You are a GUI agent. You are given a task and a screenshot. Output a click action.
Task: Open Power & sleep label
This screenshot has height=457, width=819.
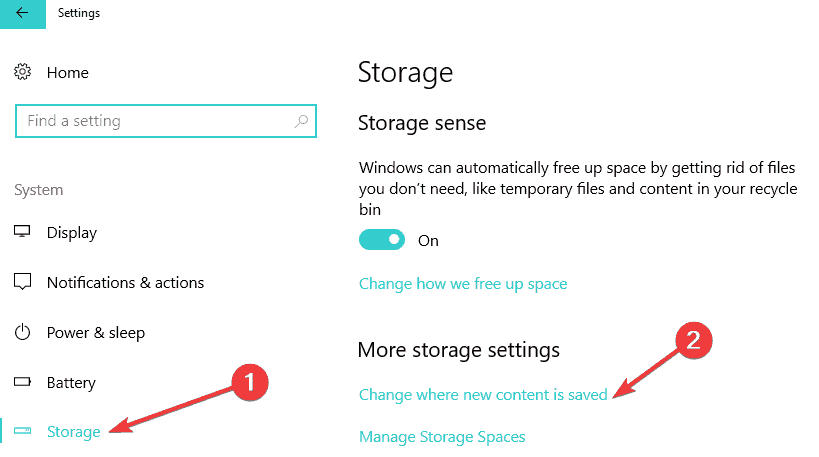tap(96, 333)
